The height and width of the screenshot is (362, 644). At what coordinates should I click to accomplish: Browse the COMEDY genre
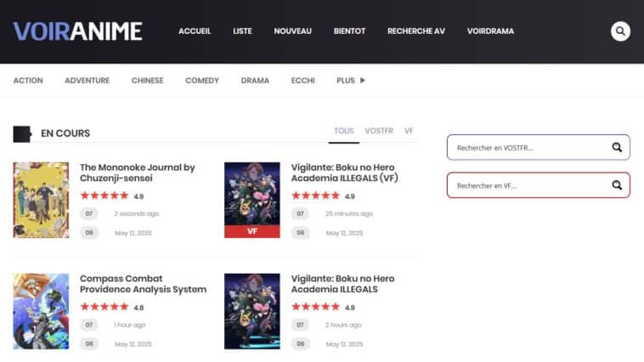(x=202, y=81)
